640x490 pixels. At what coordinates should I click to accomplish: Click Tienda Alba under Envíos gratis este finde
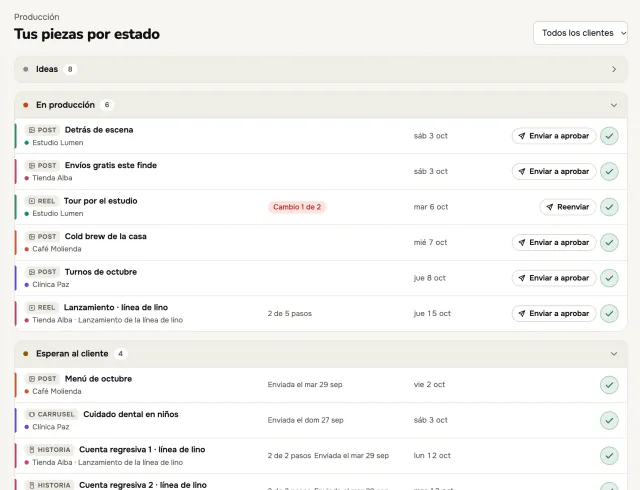[52, 178]
